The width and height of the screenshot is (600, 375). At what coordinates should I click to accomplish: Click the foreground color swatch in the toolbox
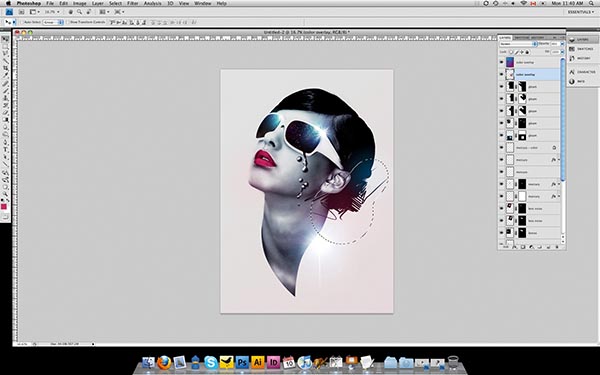pos(4,207)
